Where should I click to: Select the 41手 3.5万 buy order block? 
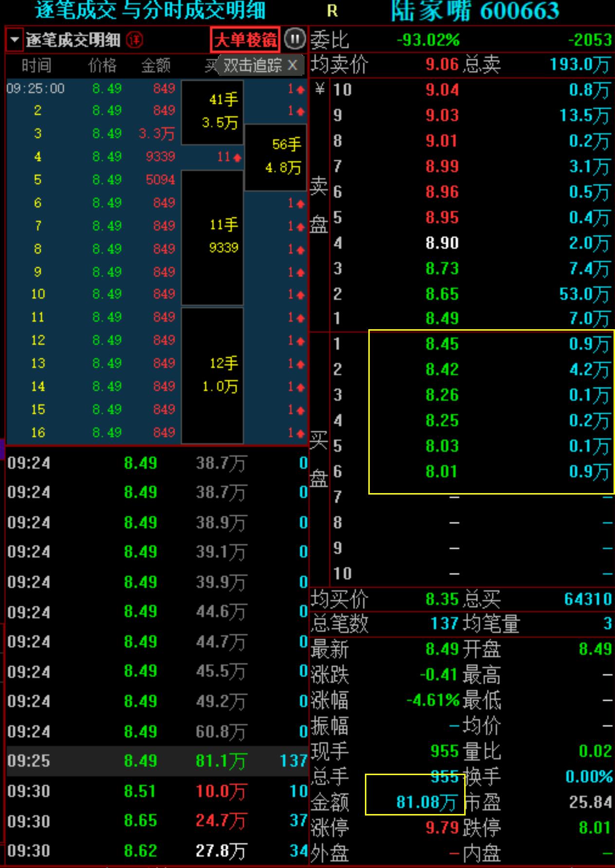213,112
